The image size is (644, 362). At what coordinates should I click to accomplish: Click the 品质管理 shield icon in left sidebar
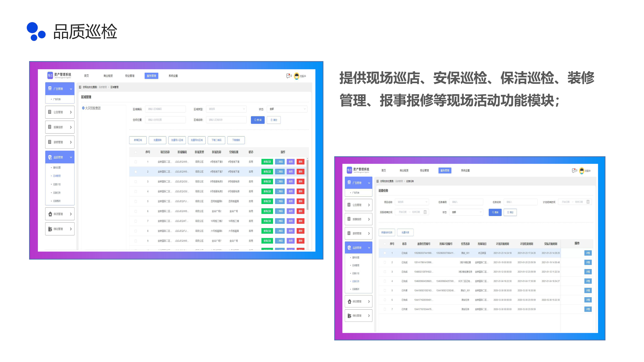(x=50, y=157)
